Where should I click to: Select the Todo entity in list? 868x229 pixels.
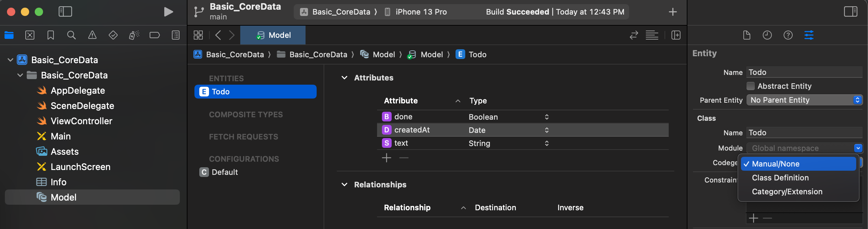[x=256, y=92]
